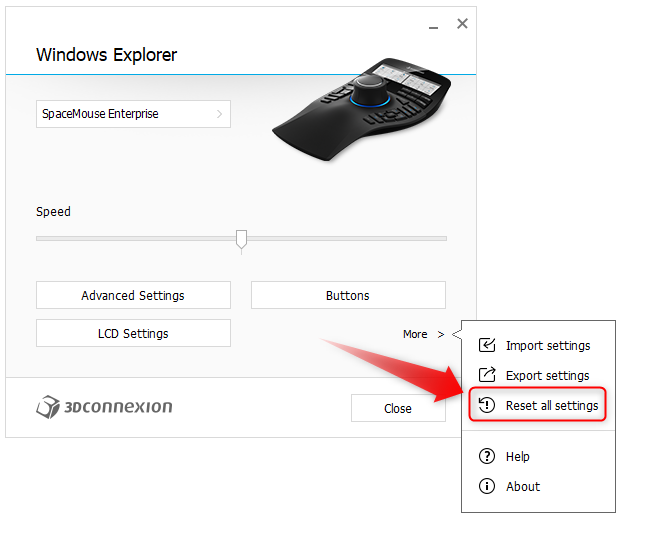Viewport: 653px width, 537px height.
Task: Minimize the settings window
Action: pyautogui.click(x=434, y=27)
